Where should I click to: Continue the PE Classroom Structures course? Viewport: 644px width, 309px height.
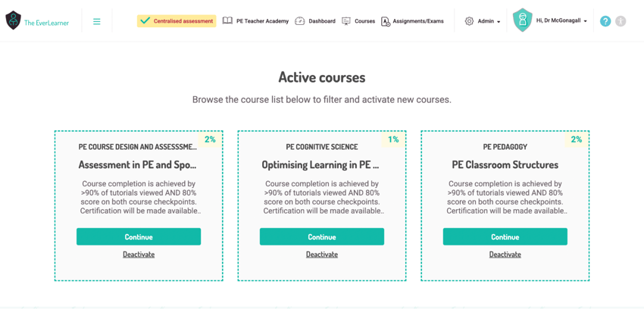pyautogui.click(x=505, y=237)
